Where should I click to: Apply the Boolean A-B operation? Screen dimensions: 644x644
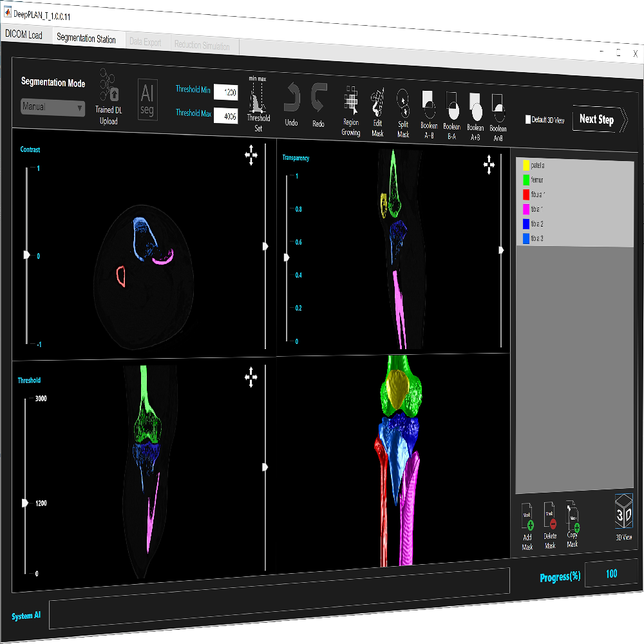point(429,102)
